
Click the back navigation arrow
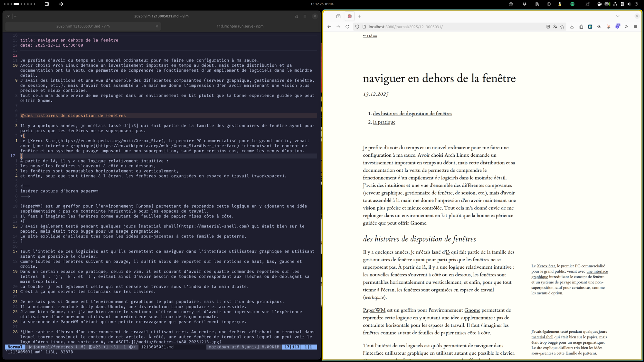(329, 27)
